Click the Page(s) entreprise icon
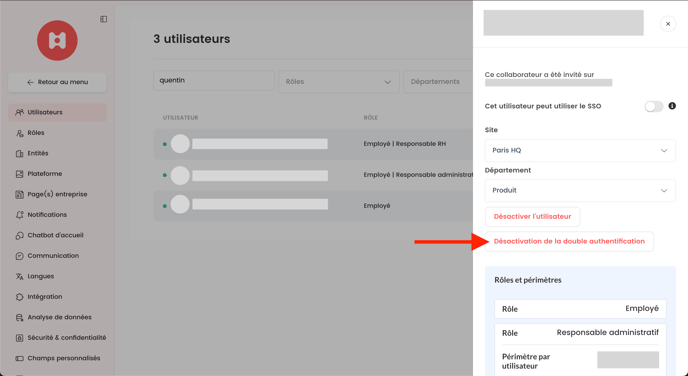 (19, 194)
